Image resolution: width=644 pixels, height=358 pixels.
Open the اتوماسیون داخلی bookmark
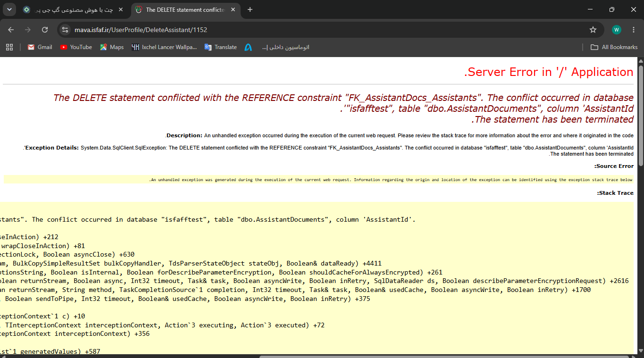[285, 47]
